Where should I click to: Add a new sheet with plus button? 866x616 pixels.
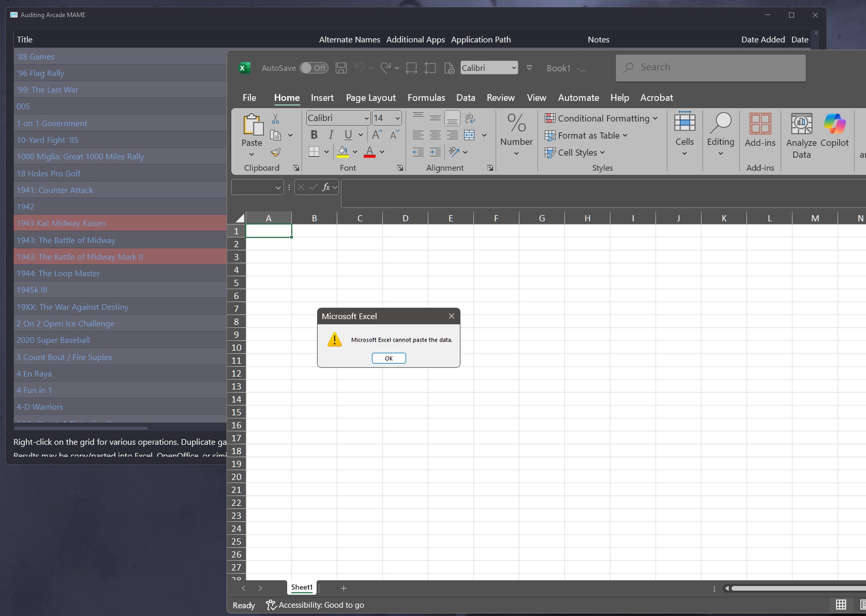pos(343,588)
